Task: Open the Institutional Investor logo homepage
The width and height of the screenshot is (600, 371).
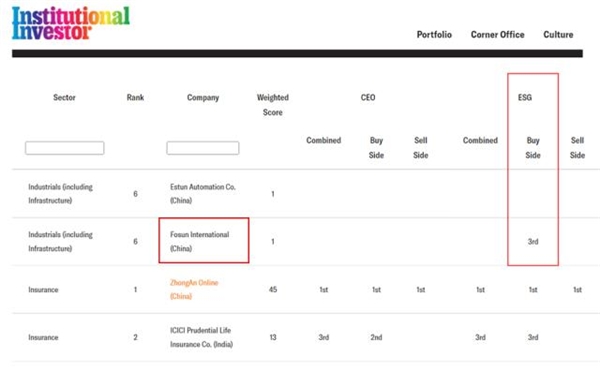Action: pyautogui.click(x=71, y=23)
